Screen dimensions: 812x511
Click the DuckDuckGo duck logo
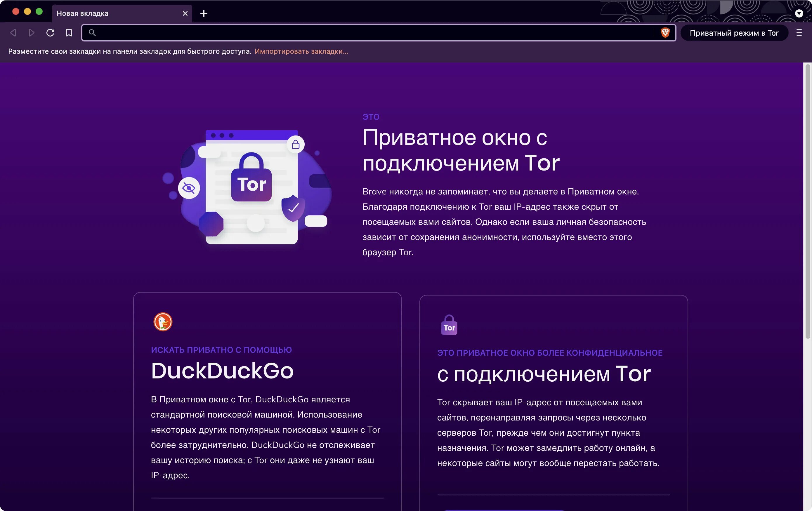click(163, 321)
